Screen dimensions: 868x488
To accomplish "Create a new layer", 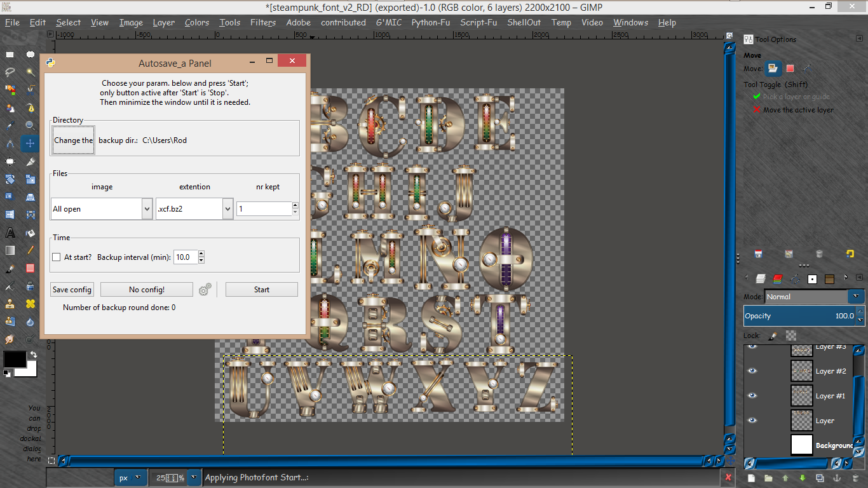I will 751,478.
